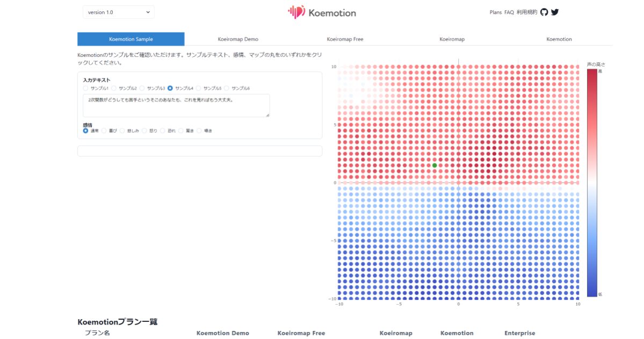Open the 利用規約 link in the header
The height and width of the screenshot is (339, 644).
[x=526, y=12]
